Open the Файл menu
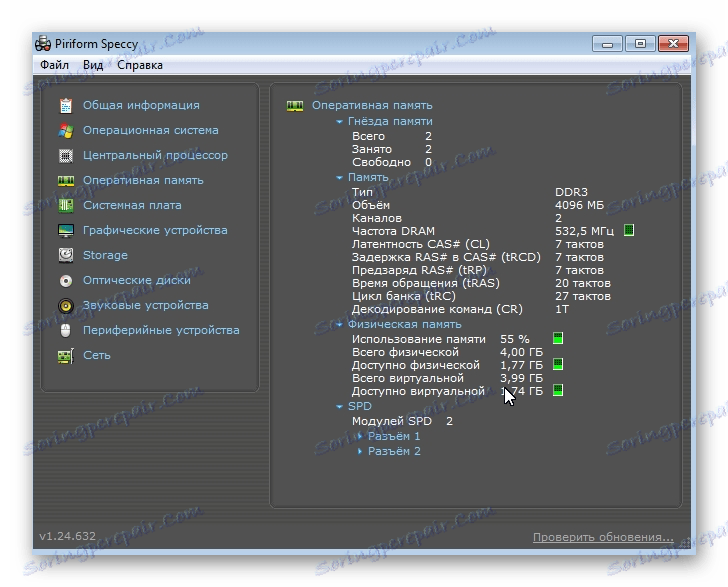728x587 pixels. (54, 65)
